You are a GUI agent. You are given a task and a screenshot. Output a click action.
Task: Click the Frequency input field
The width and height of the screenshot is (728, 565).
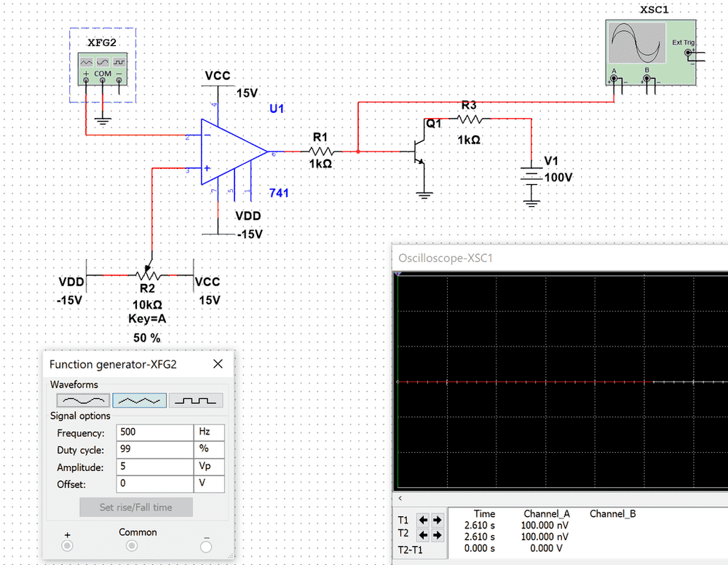tap(153, 432)
